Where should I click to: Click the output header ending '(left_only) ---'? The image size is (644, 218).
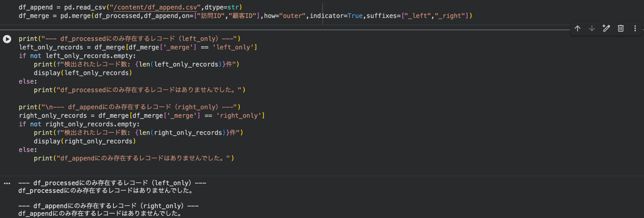pos(112,183)
